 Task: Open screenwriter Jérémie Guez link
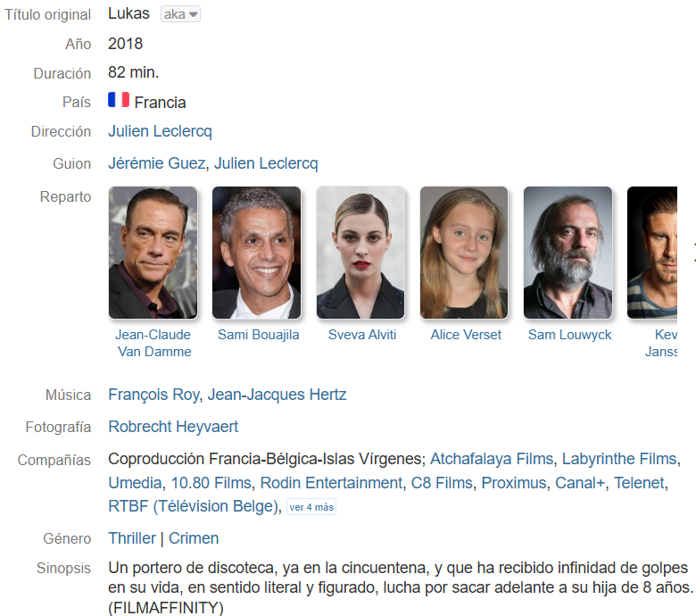(157, 163)
